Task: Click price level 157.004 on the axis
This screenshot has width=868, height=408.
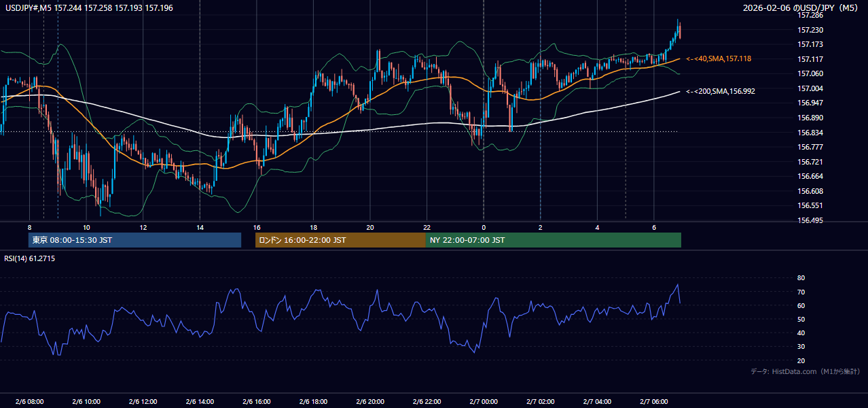Action: [810, 88]
